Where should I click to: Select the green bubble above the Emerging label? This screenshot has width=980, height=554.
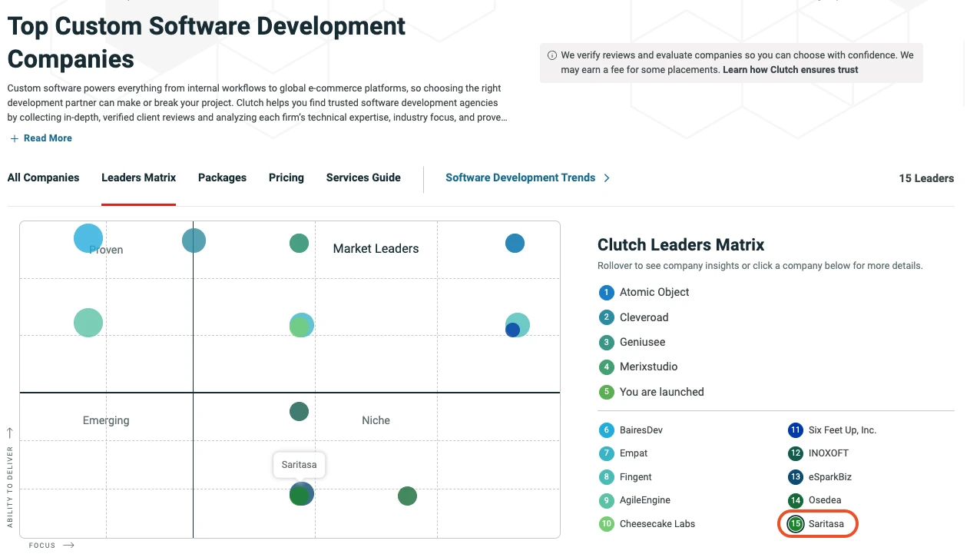coord(299,411)
